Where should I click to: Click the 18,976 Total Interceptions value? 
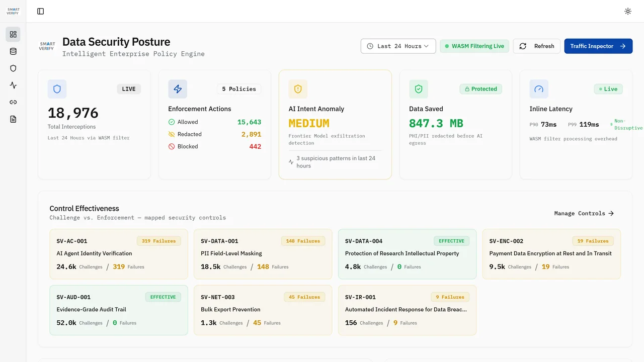tap(73, 113)
